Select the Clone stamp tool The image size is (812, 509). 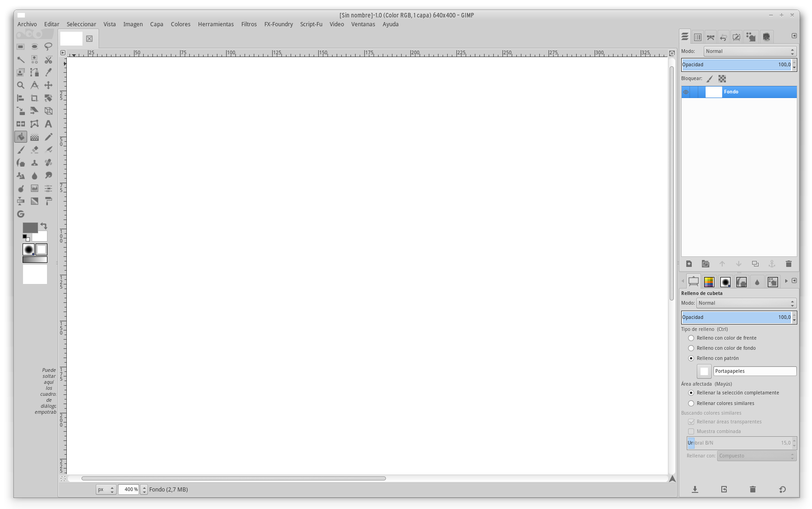pyautogui.click(x=35, y=162)
